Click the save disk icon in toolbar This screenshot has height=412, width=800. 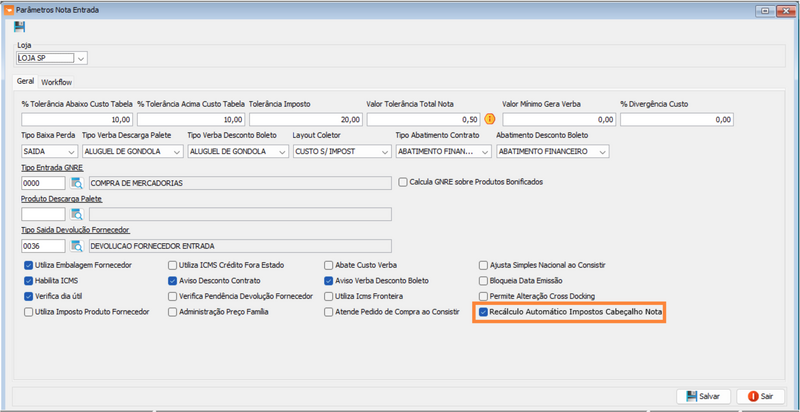(x=20, y=27)
